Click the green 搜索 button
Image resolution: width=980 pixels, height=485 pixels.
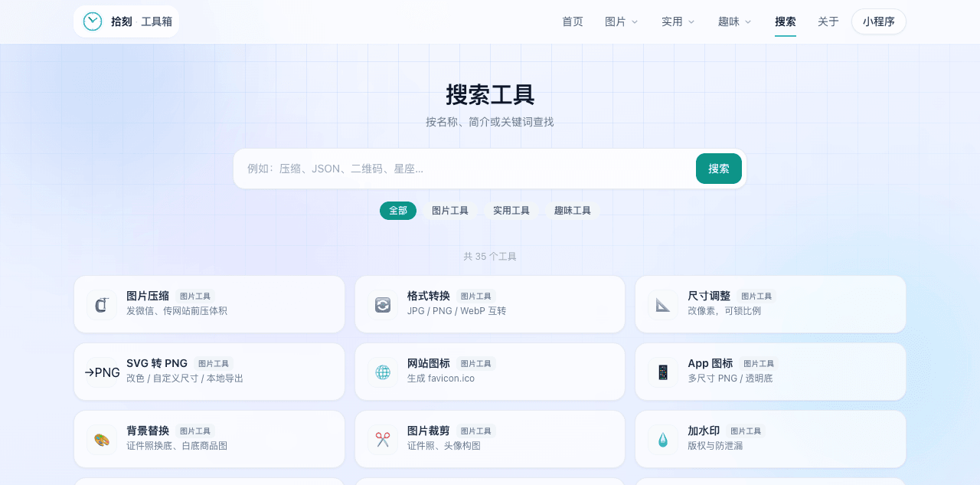(719, 169)
